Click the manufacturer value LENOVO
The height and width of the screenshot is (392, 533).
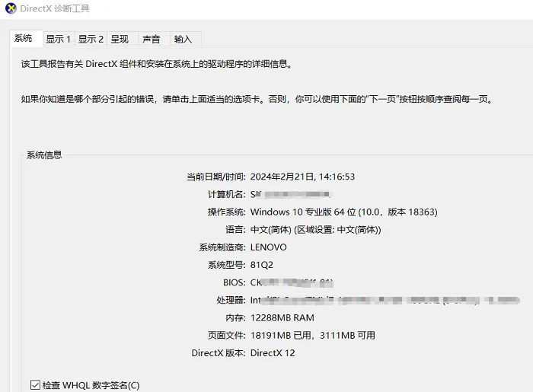(269, 247)
